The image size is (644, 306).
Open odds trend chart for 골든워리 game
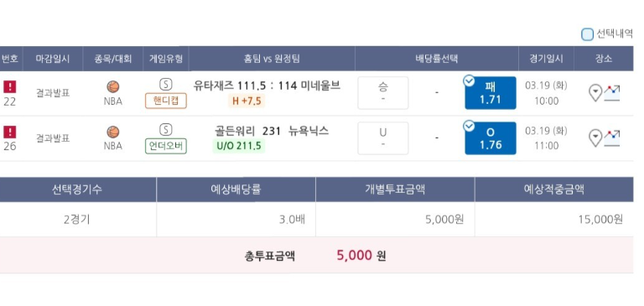[612, 138]
